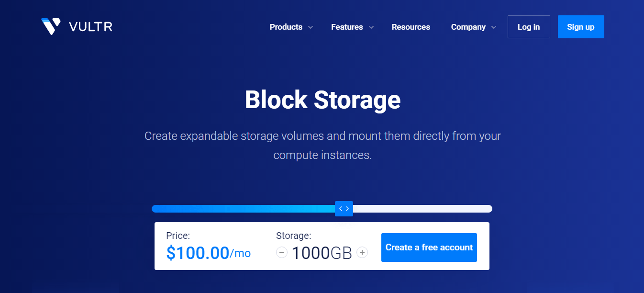Image resolution: width=644 pixels, height=293 pixels.
Task: Click Create a free account
Action: [429, 248]
